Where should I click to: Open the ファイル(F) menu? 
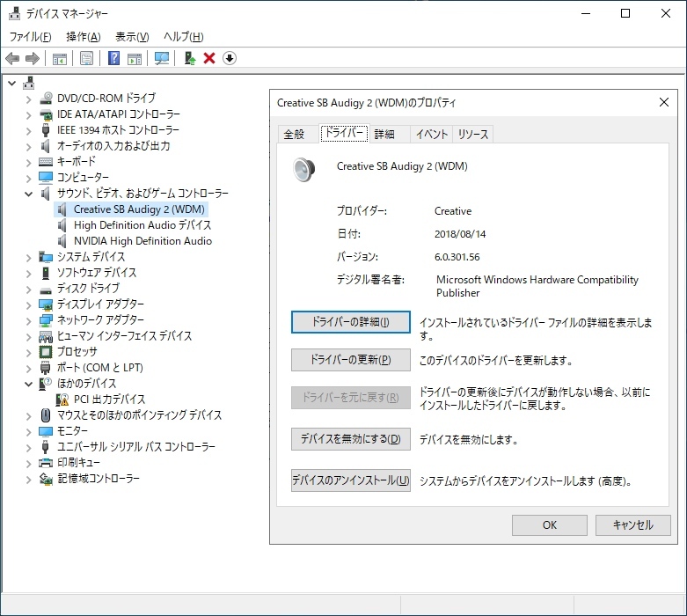point(30,37)
